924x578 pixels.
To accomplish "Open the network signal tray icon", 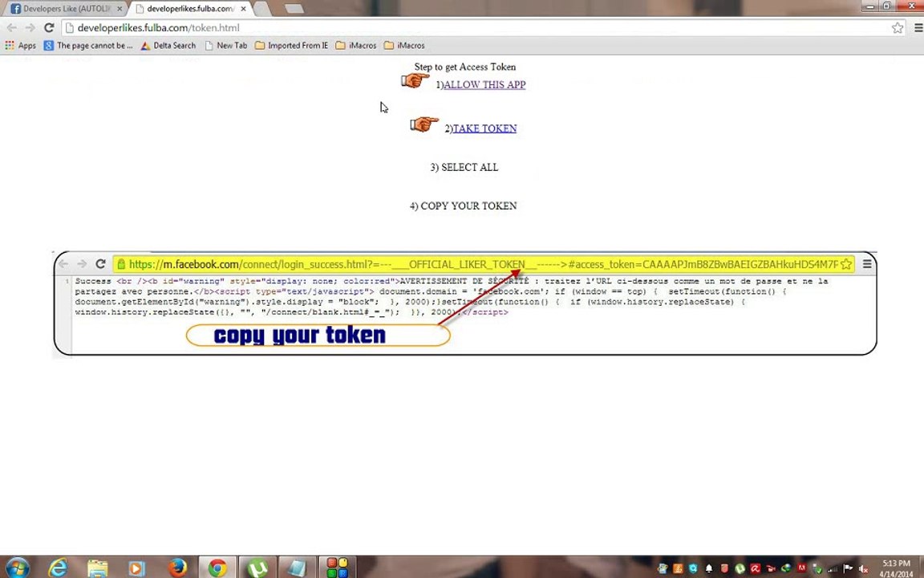I will pos(832,569).
